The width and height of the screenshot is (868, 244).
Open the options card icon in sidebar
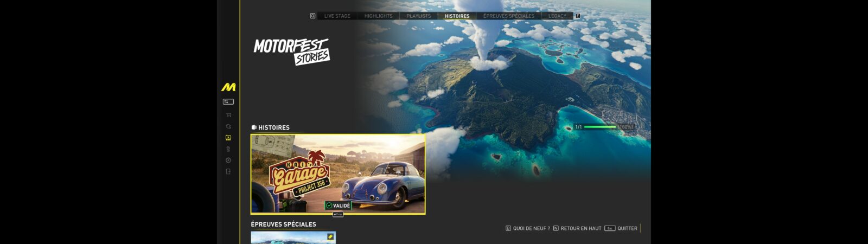pyautogui.click(x=228, y=101)
